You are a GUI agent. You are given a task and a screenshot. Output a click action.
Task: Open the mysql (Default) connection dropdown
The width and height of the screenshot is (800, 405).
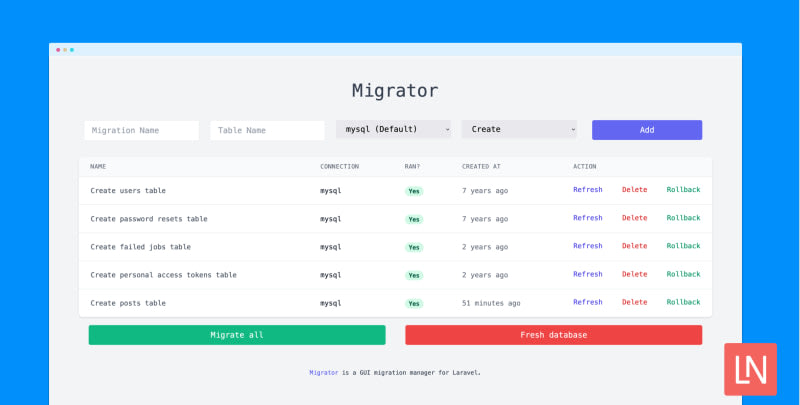pyautogui.click(x=393, y=130)
